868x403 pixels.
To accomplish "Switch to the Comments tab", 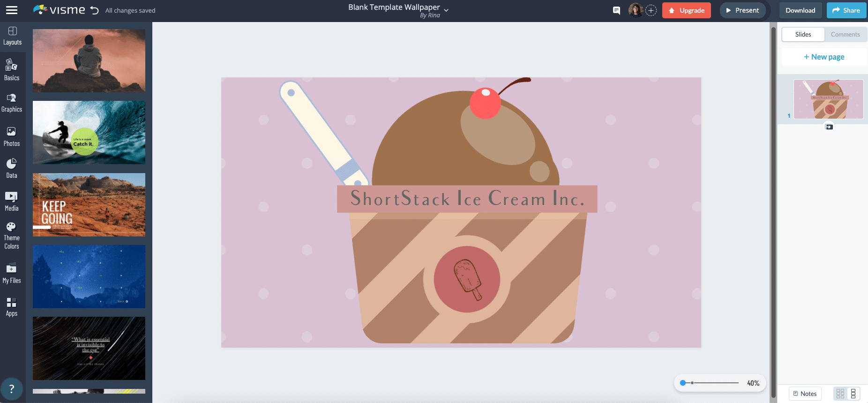I will 845,34.
